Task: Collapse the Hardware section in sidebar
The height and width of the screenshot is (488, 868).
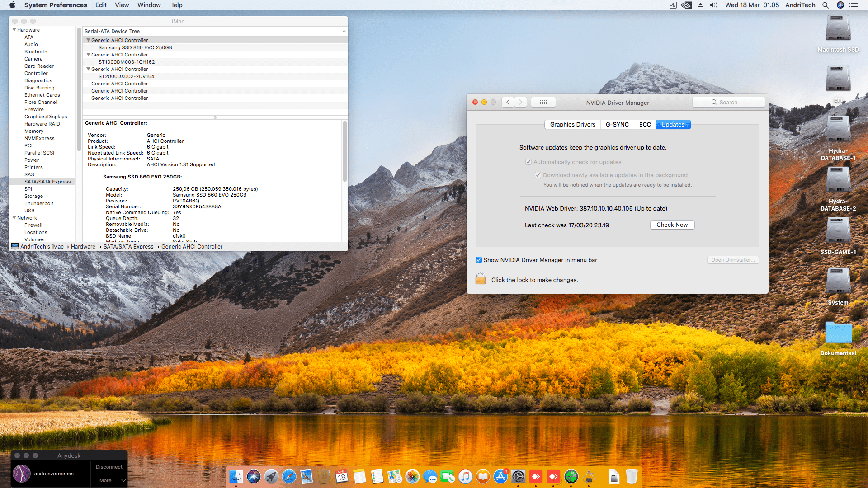Action: pyautogui.click(x=14, y=30)
